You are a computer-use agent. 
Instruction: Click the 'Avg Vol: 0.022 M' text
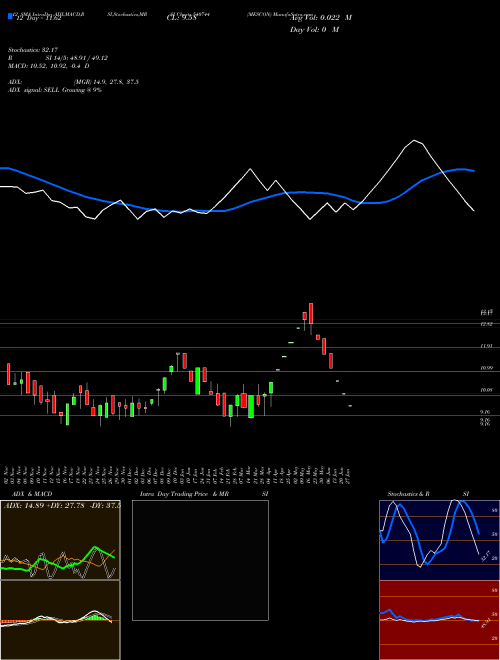[x=321, y=18]
